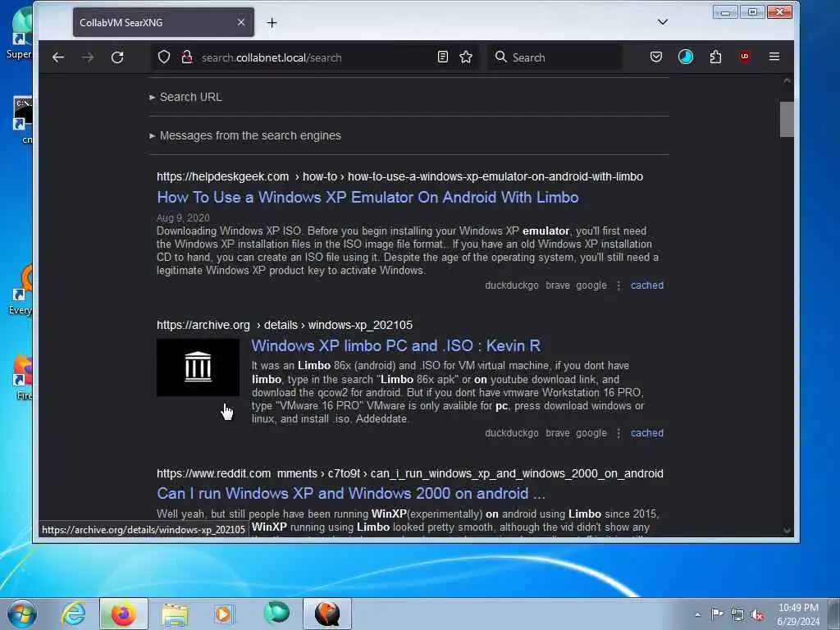Open a new browser tab
Image resolution: width=840 pixels, height=630 pixels.
(x=272, y=22)
